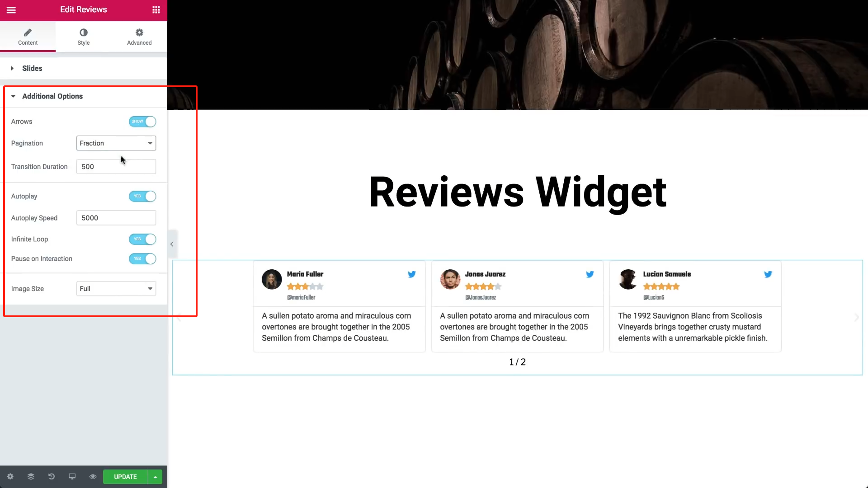This screenshot has height=488, width=868.
Task: Switch to the Style tab
Action: coord(84,37)
